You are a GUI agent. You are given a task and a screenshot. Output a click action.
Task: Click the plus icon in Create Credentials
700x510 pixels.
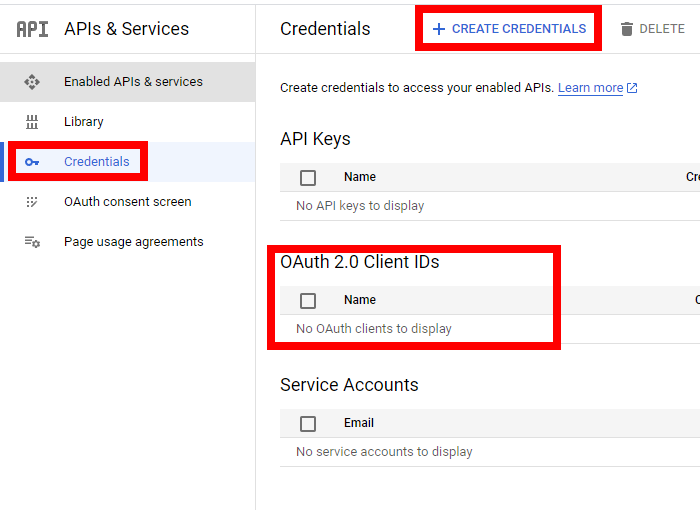point(438,29)
